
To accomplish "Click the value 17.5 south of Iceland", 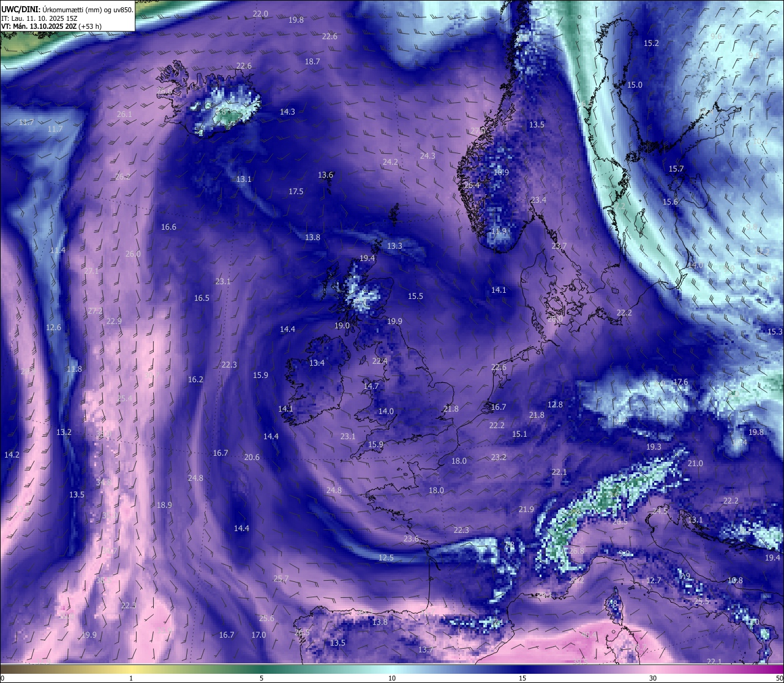I will 296,191.
